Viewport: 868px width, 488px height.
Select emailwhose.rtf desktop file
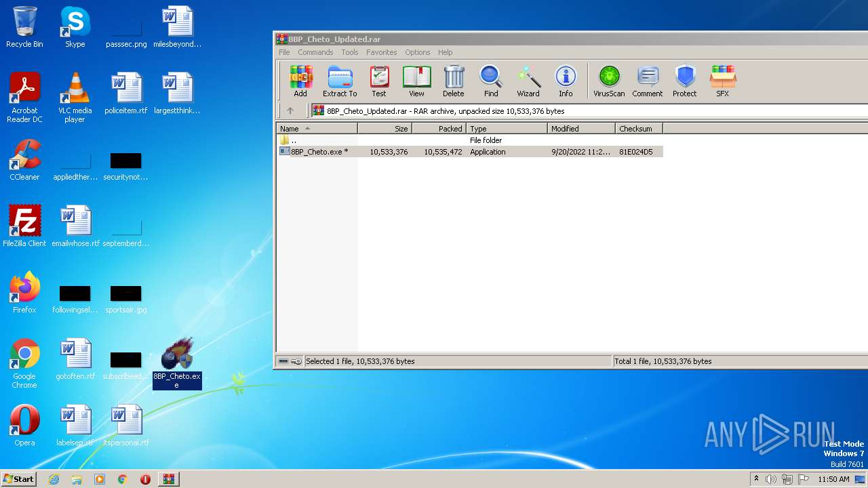point(75,226)
